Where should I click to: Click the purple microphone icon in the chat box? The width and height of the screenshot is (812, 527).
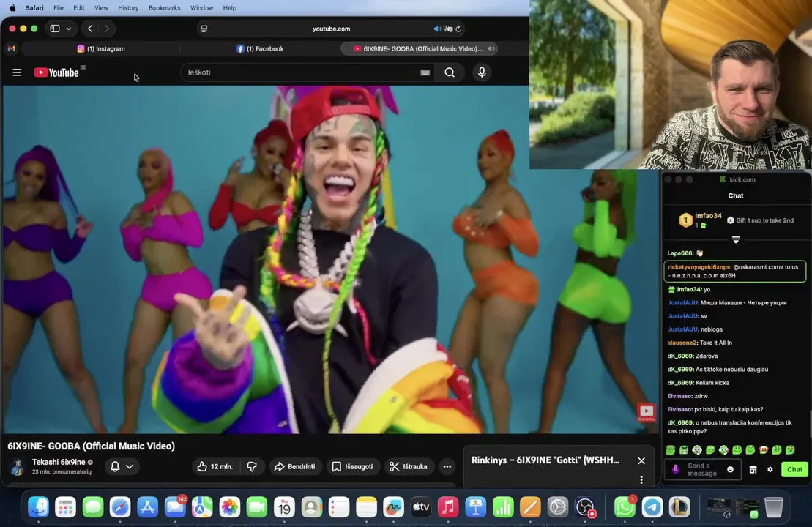(675, 469)
